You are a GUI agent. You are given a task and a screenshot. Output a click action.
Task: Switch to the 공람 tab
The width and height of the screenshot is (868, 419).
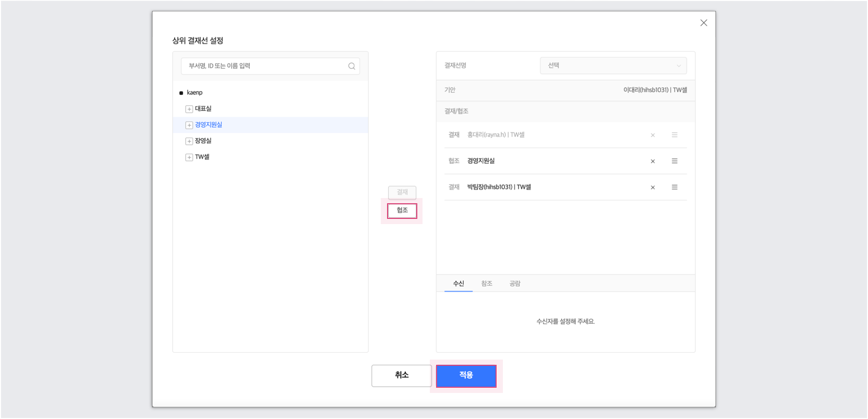tap(514, 284)
